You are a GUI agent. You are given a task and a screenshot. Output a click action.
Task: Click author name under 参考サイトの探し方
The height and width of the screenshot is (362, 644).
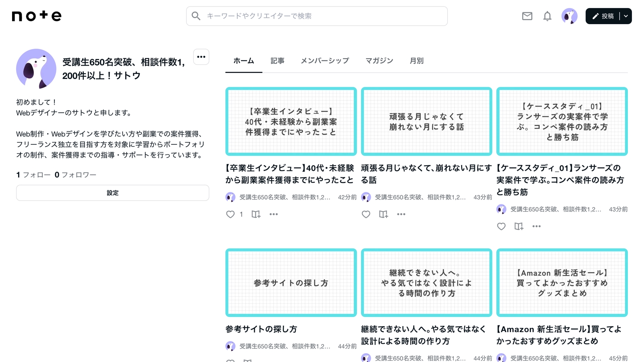[285, 346]
